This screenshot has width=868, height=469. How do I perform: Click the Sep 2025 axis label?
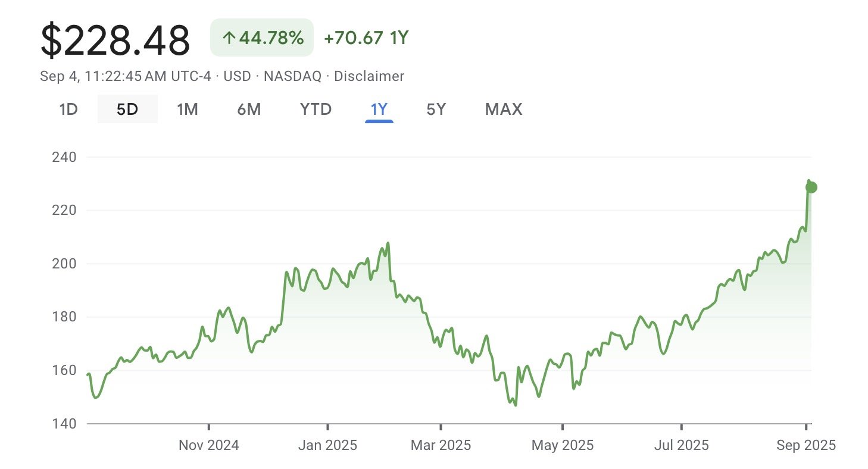[x=807, y=445]
